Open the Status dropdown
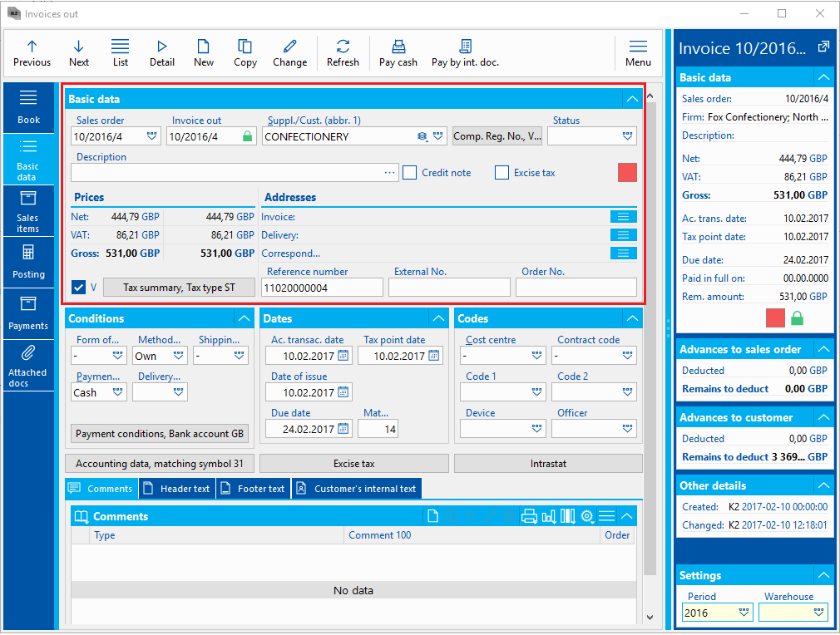 pyautogui.click(x=628, y=136)
